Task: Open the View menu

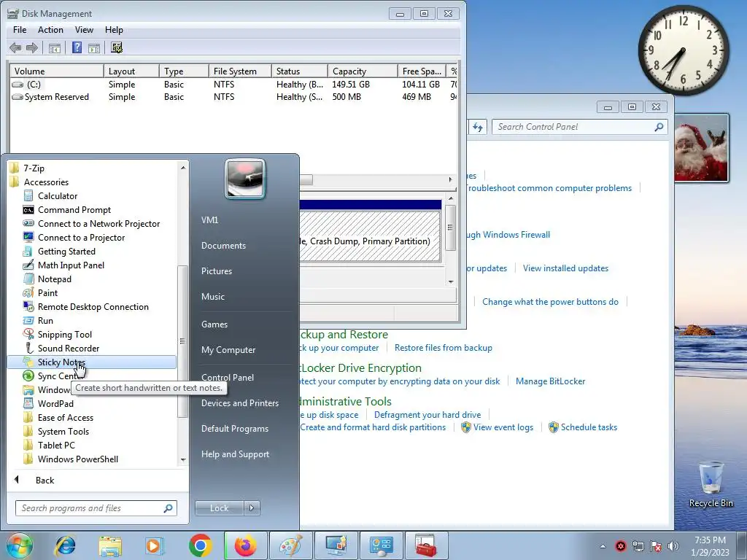Action: 84,29
